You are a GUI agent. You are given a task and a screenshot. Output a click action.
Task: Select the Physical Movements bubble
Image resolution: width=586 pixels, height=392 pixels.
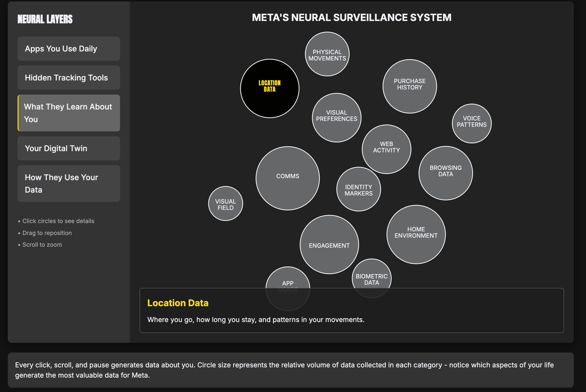tap(327, 54)
